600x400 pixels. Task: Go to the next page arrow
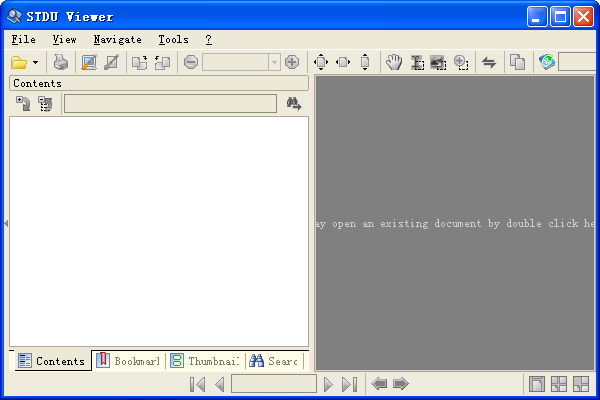[328, 384]
